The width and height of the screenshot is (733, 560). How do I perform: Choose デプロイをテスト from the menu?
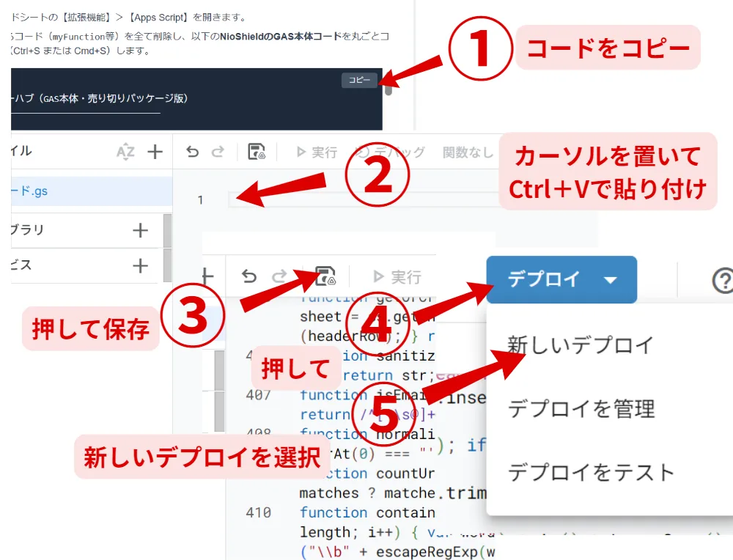[x=591, y=472]
